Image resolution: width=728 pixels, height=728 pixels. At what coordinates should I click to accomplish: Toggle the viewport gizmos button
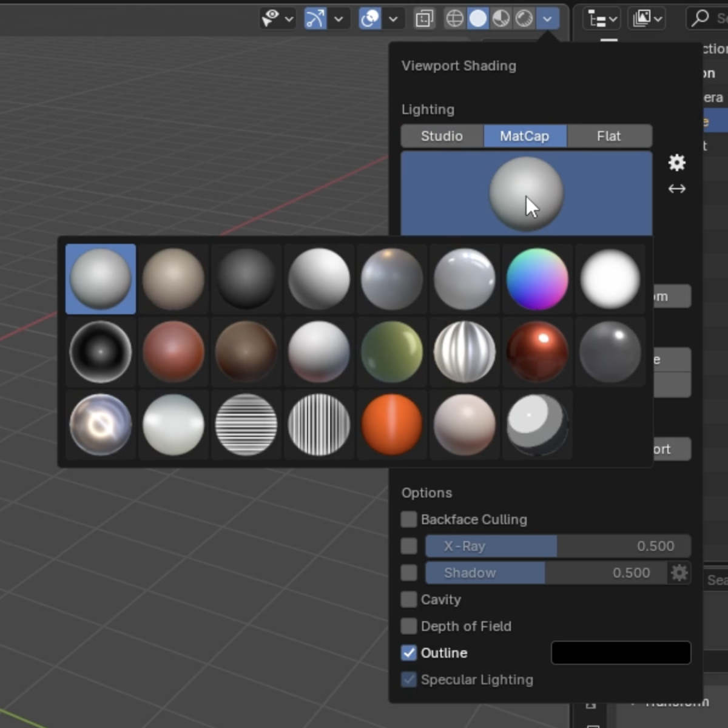[315, 18]
